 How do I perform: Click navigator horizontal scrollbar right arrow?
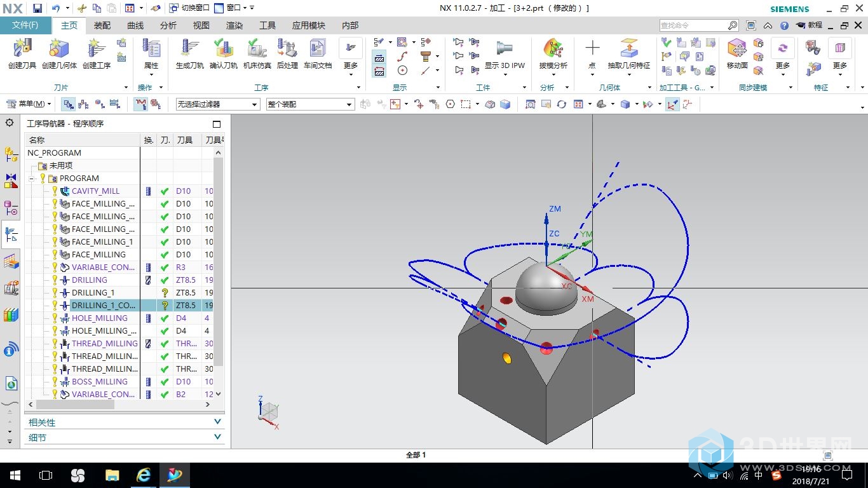click(x=209, y=404)
